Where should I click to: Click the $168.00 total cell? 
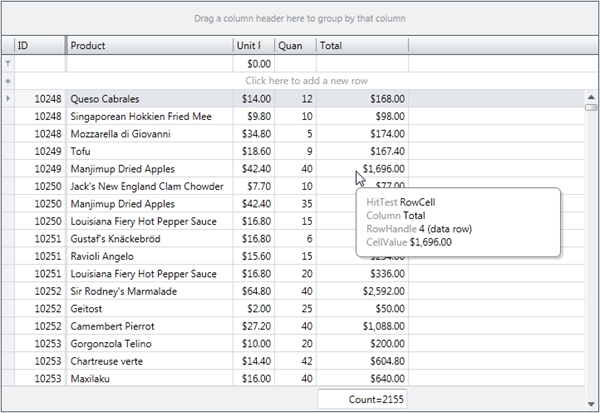pos(362,99)
